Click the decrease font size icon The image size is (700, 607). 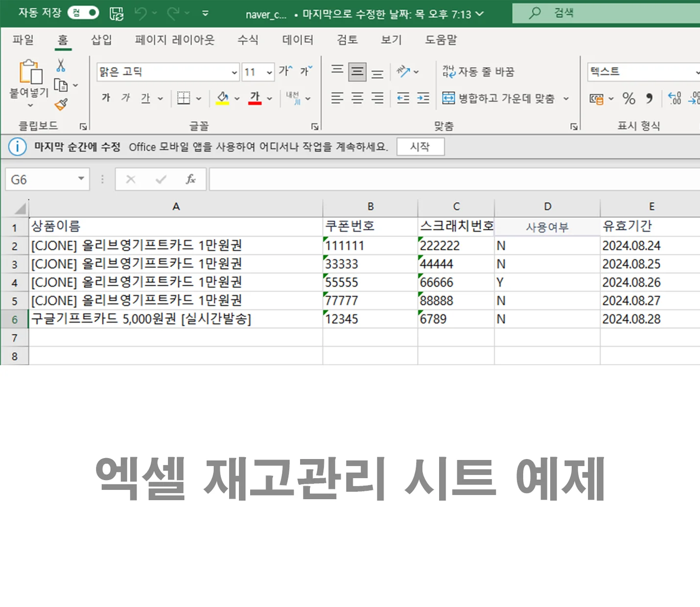tap(306, 72)
